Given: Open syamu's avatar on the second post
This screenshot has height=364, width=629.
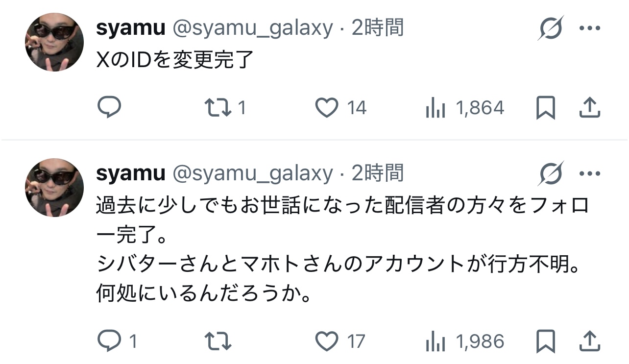Looking at the screenshot, I should pyautogui.click(x=54, y=187).
